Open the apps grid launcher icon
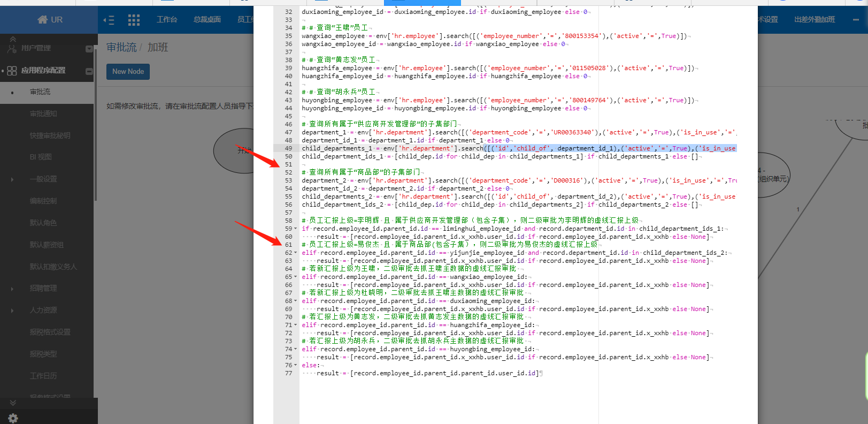The image size is (868, 424). pyautogui.click(x=134, y=20)
